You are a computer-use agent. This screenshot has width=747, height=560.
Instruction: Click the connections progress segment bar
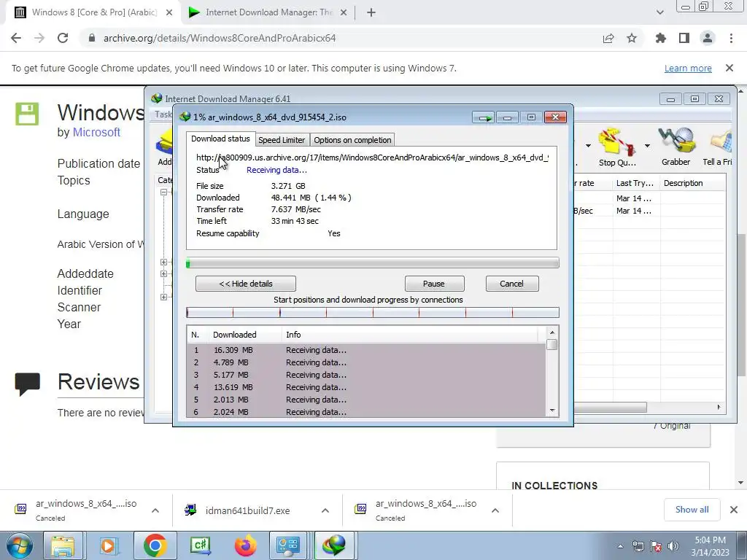373,312
